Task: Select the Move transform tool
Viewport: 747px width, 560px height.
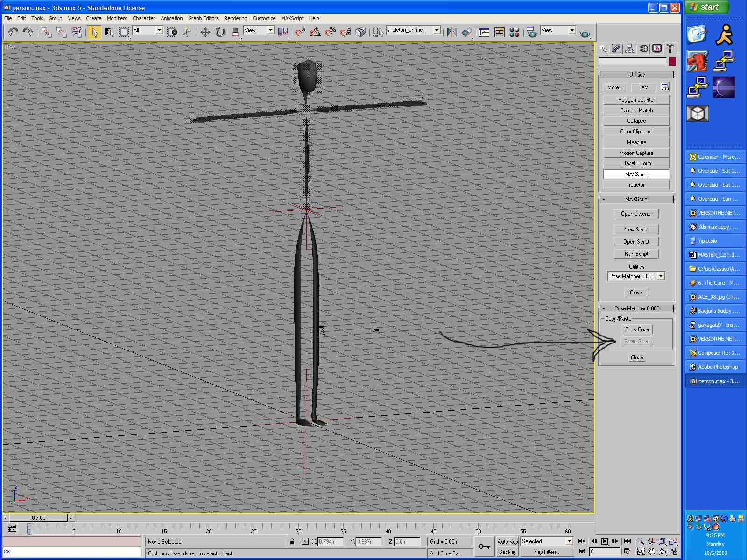Action: [205, 32]
